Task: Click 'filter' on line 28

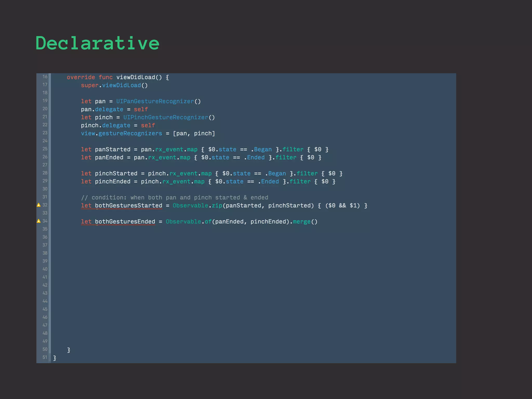Action: [x=307, y=174]
